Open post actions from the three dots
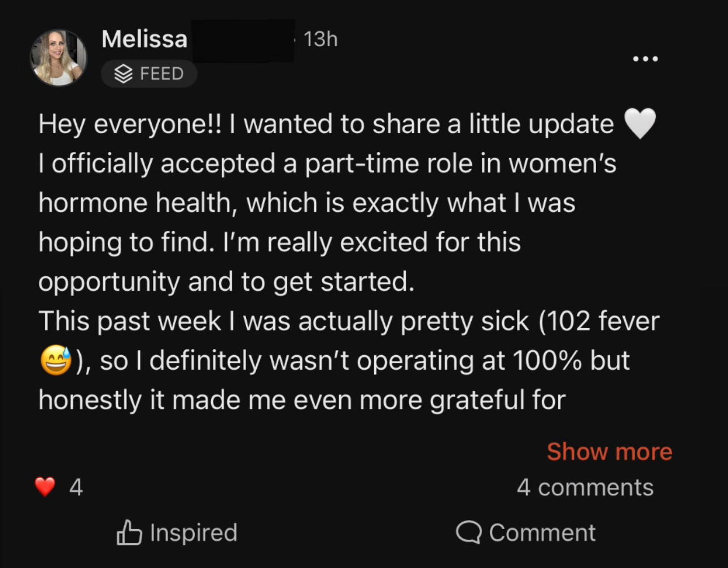This screenshot has height=568, width=728. coord(645,58)
